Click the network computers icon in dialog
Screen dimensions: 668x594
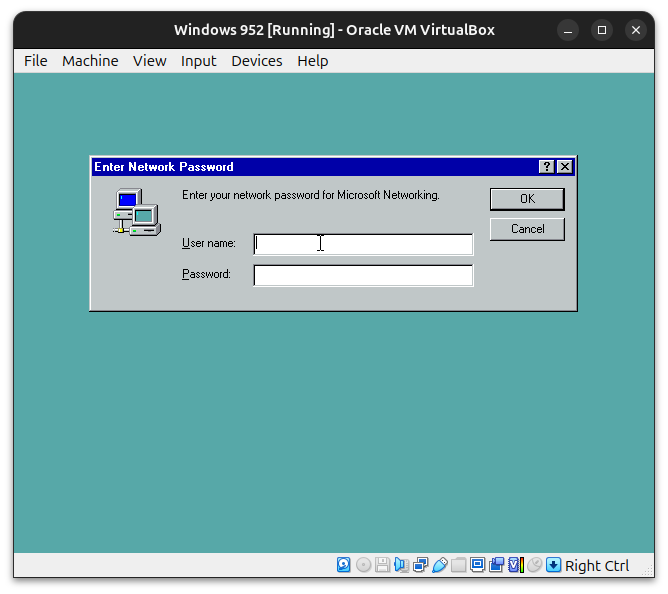tap(137, 212)
